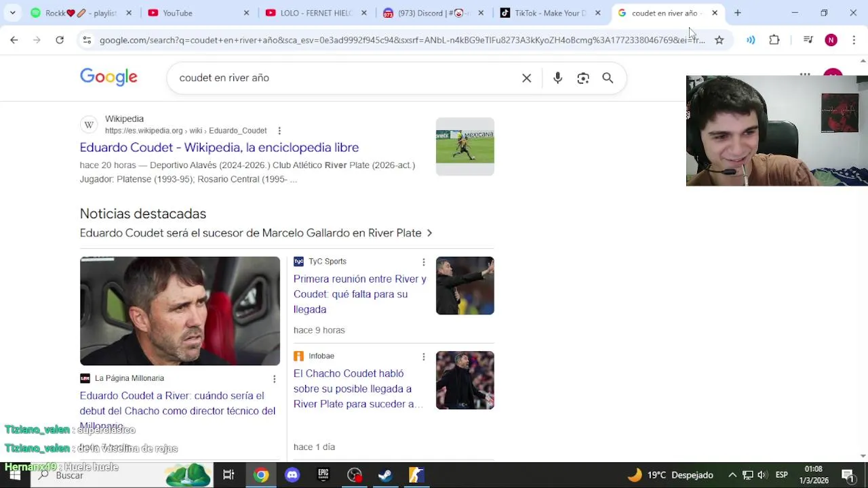Open the TyC Sports article thumbnail

[465, 285]
